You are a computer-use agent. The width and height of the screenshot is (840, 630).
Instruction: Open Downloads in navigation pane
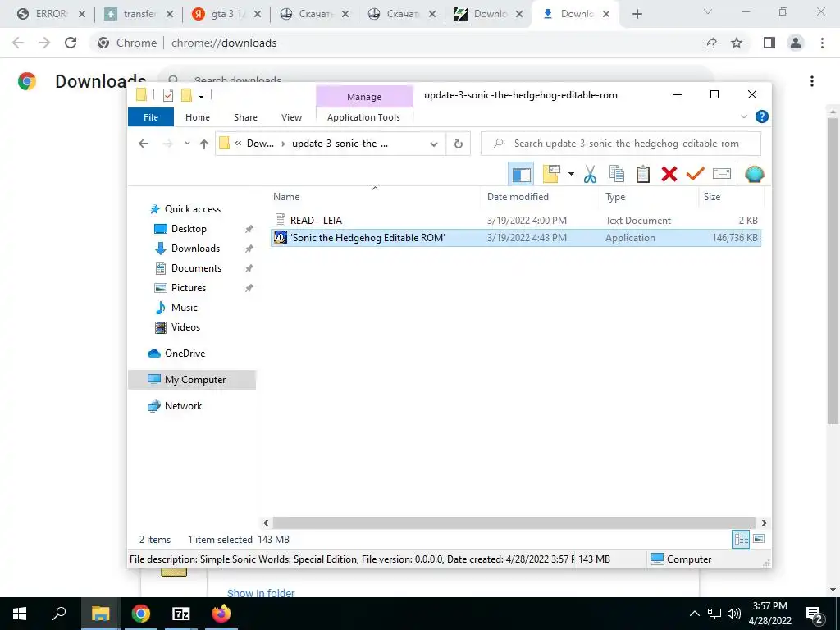195,249
